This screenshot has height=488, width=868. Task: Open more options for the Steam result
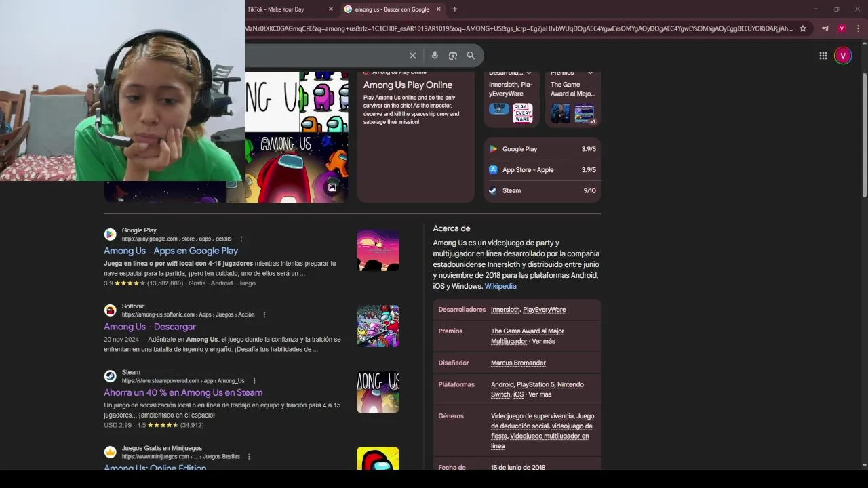[254, 380]
